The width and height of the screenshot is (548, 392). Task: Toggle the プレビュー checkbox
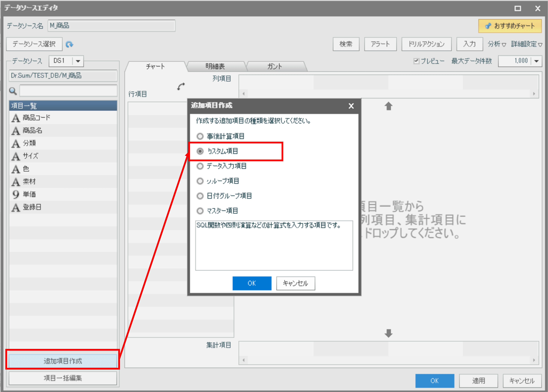(416, 61)
